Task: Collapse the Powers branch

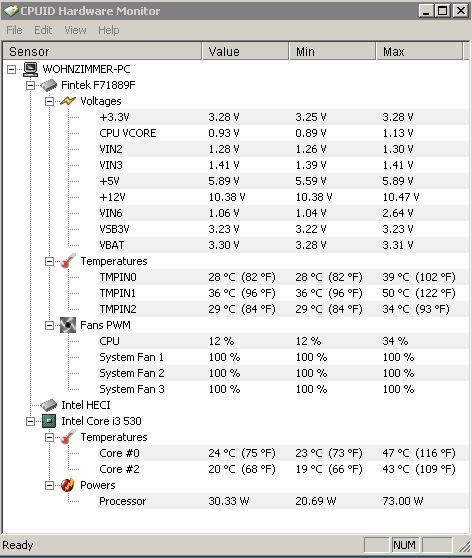Action: pos(49,485)
